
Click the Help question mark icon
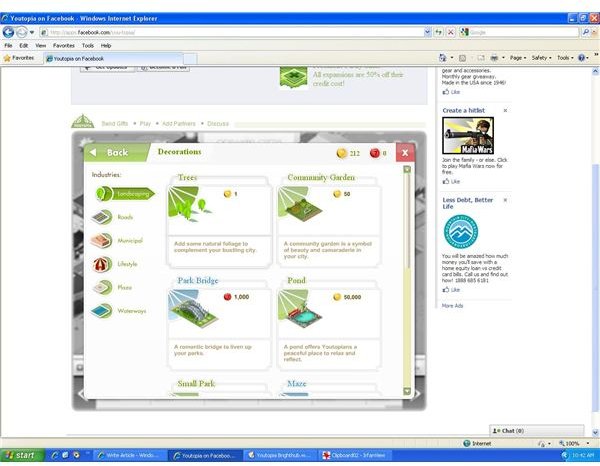[582, 58]
